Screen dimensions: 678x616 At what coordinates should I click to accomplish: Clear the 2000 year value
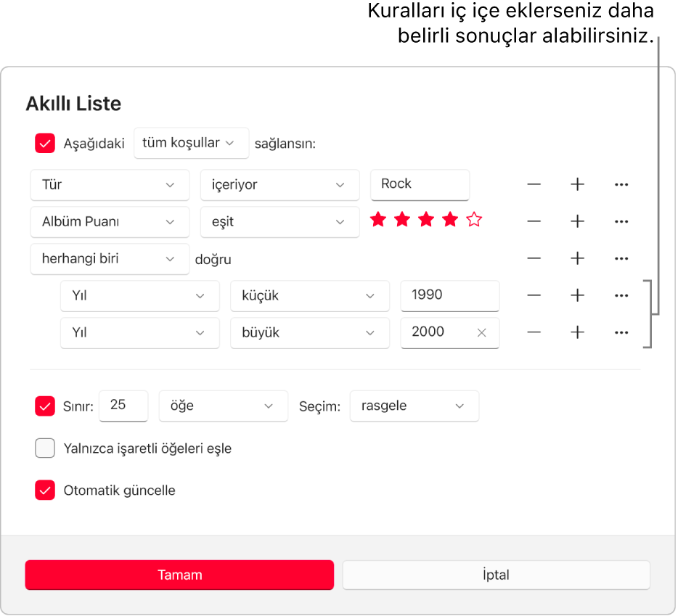coord(481,332)
